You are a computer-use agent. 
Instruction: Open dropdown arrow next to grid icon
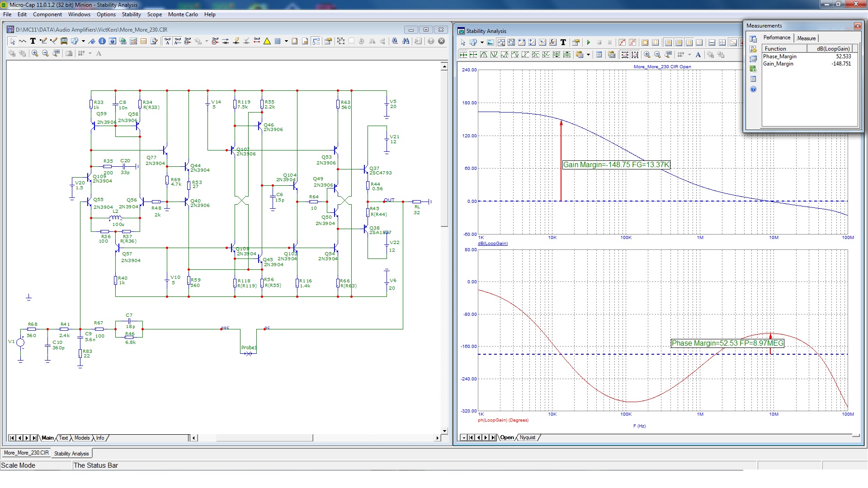(x=286, y=41)
